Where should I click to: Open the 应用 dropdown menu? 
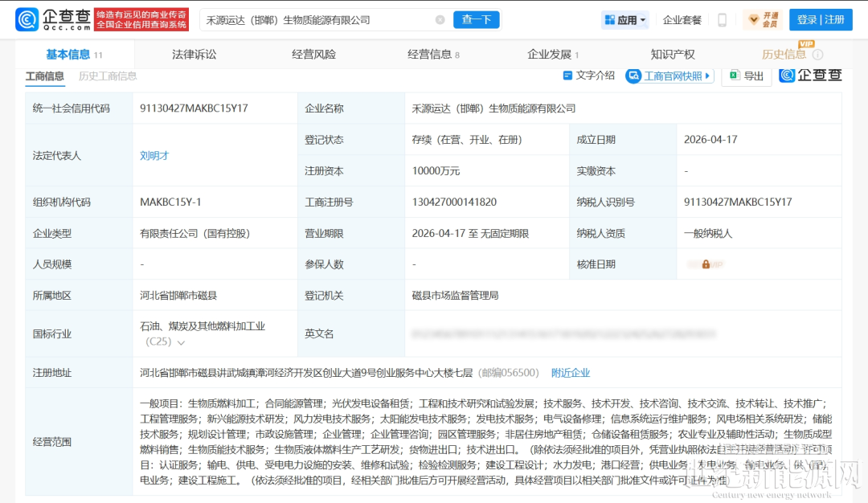(x=625, y=20)
